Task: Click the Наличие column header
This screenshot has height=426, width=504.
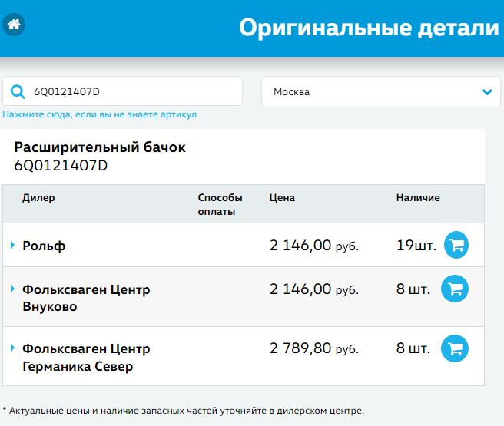Action: point(418,198)
